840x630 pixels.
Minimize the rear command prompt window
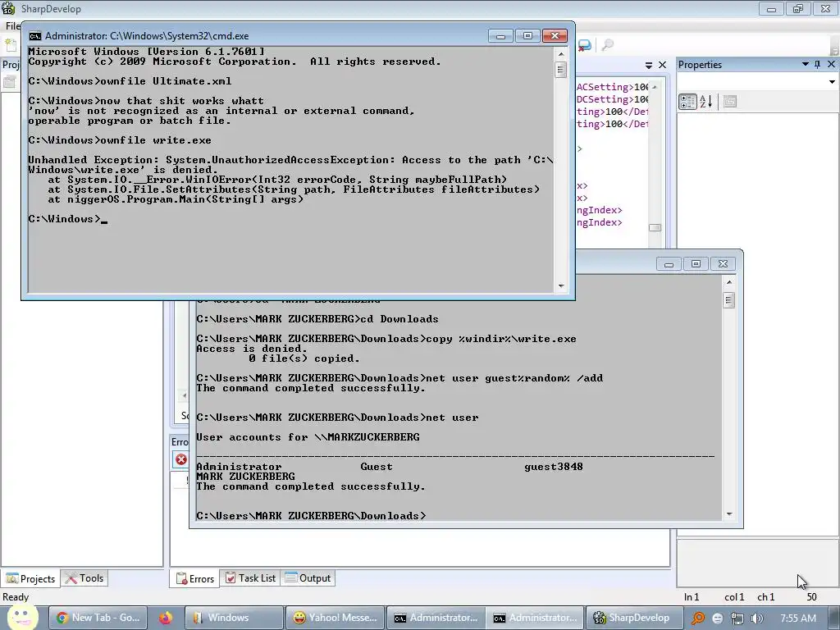click(669, 264)
